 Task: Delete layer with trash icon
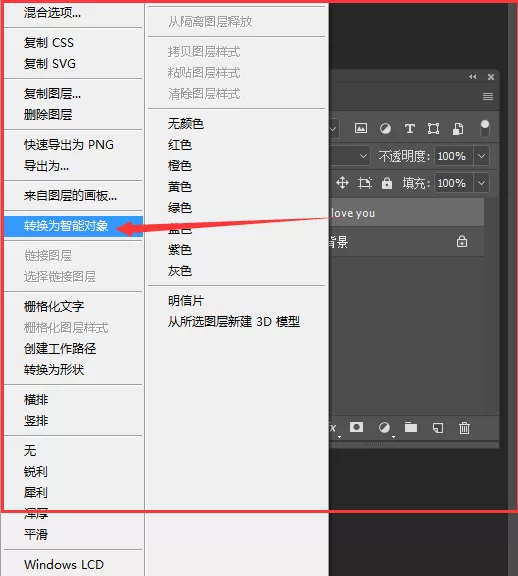pyautogui.click(x=464, y=428)
